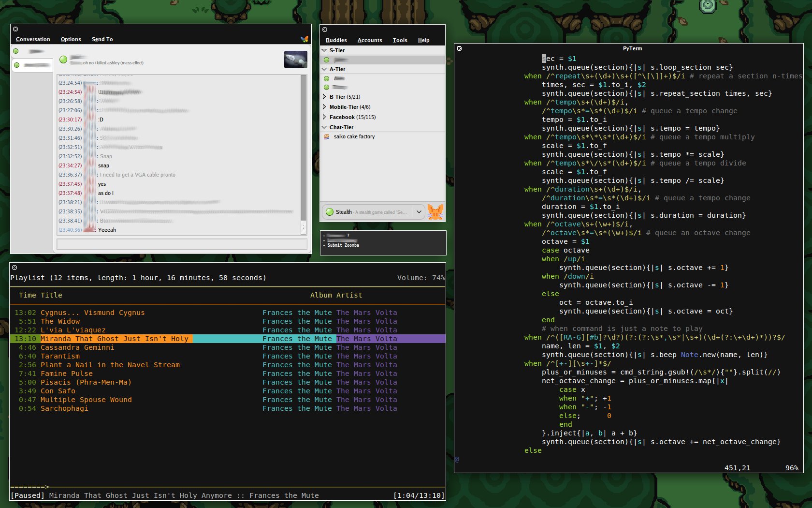Close the PyTerm window
Viewport: 812px width, 508px height.
[459, 48]
